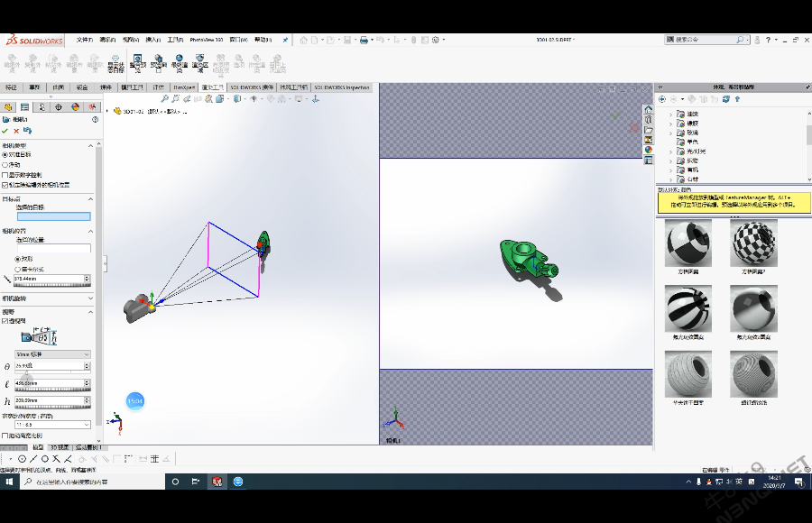Expand the 玻璃 appearance folder
Image resolution: width=812 pixels, height=523 pixels.
click(x=670, y=133)
